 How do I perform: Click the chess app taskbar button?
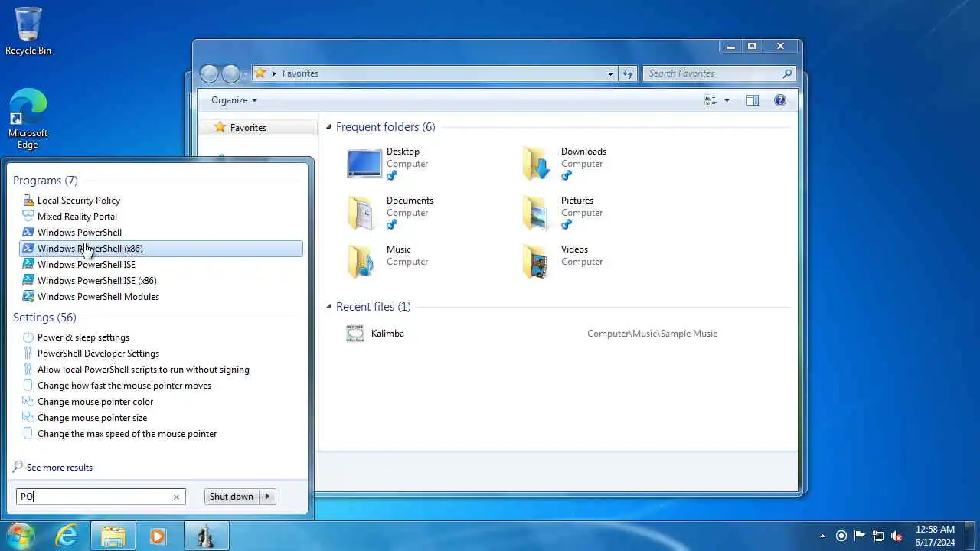[x=206, y=536]
